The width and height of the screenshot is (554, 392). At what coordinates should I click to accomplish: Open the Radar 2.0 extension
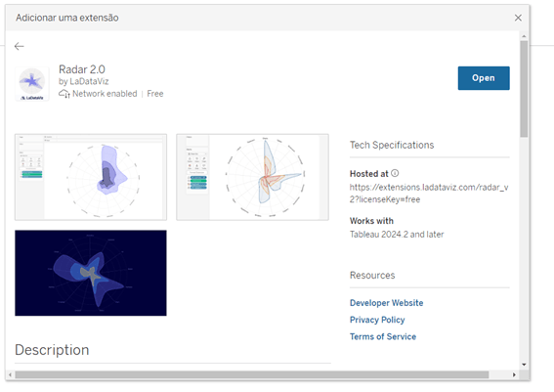pyautogui.click(x=484, y=78)
